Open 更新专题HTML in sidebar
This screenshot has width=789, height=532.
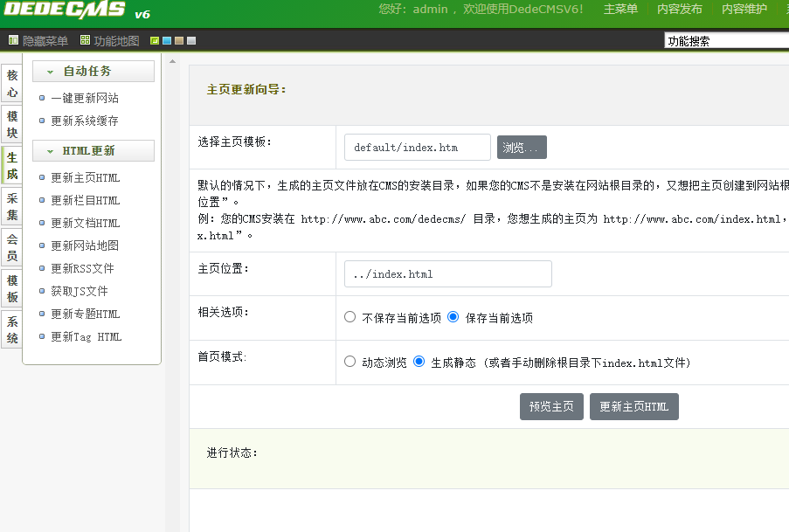(85, 314)
